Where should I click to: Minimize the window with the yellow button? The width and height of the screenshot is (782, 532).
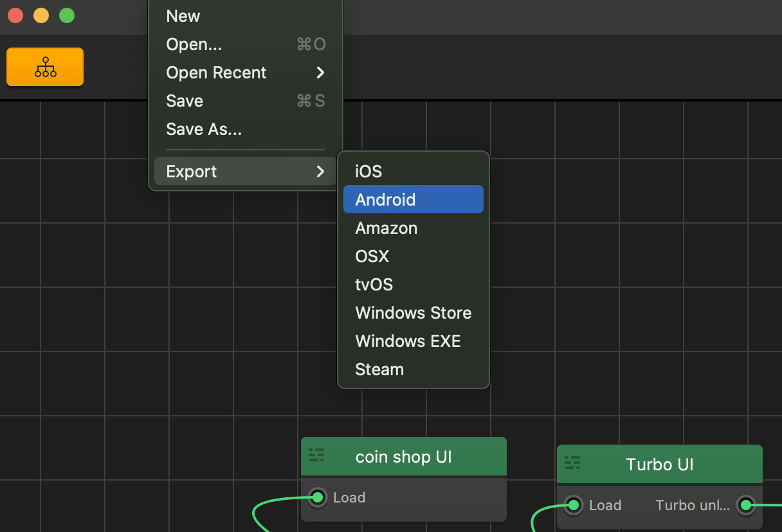[x=41, y=15]
